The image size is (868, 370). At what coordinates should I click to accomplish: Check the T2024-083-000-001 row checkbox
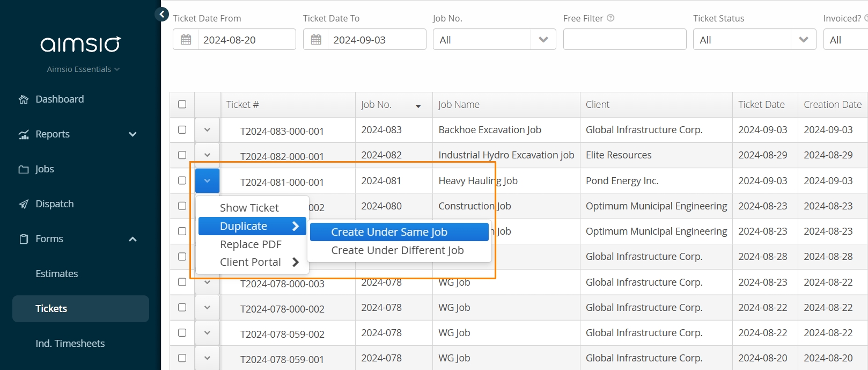[x=182, y=130]
